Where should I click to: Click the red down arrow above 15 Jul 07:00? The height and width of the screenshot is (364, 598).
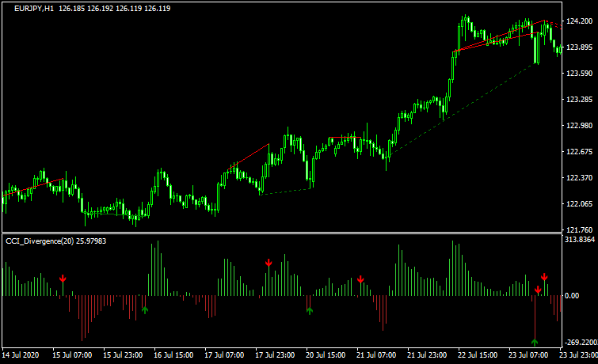[63, 279]
